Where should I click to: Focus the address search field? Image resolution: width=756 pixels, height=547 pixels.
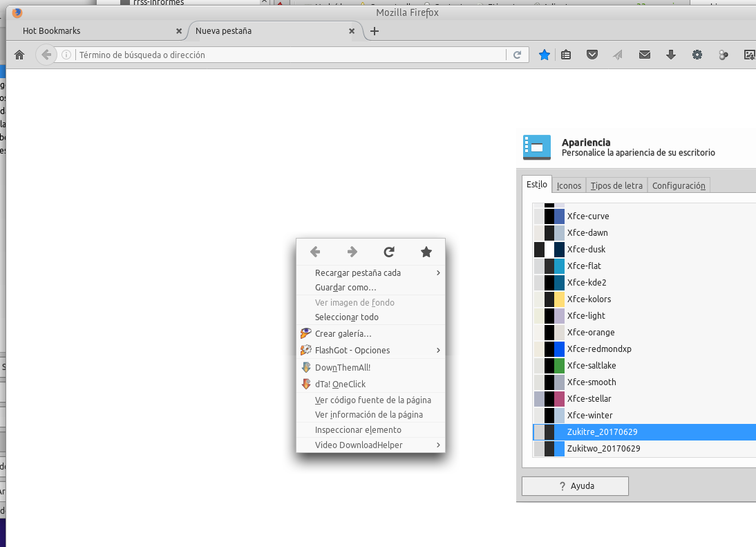[x=292, y=55]
